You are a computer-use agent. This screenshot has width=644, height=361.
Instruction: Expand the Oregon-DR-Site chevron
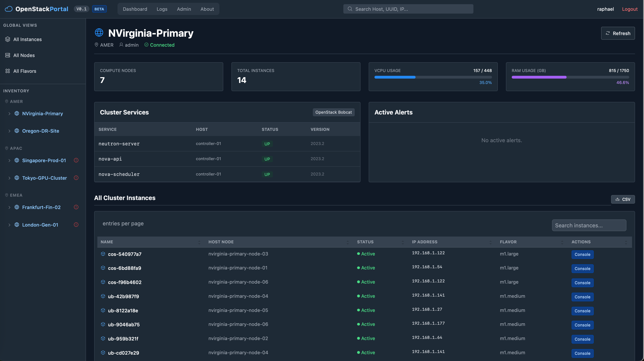click(9, 131)
